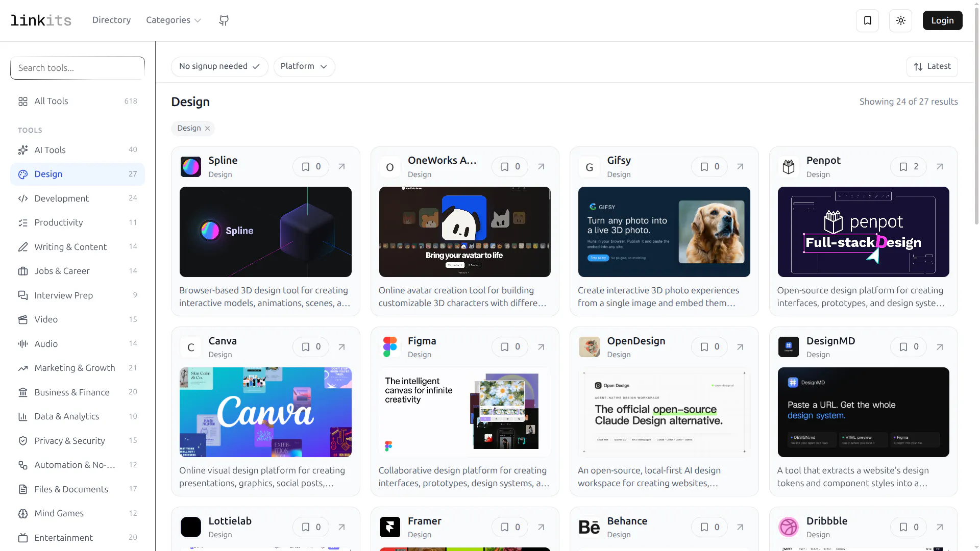
Task: Bookmark the DesignMD tool
Action: 909,347
